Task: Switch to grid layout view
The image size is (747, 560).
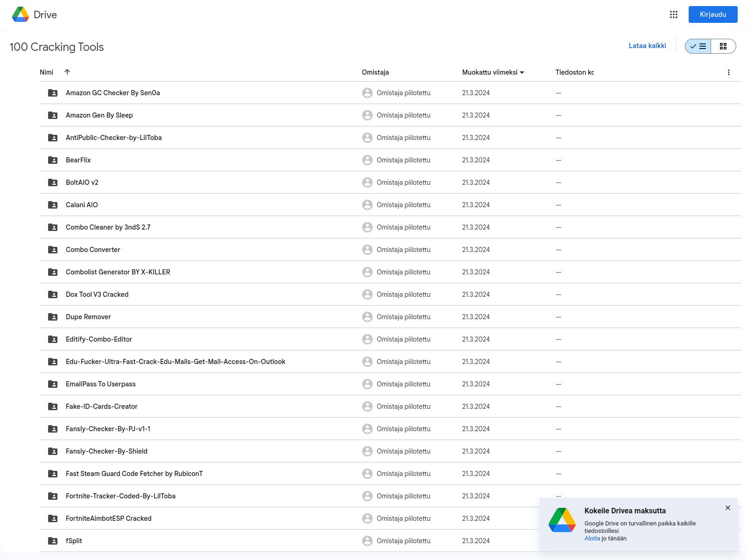Action: (723, 46)
